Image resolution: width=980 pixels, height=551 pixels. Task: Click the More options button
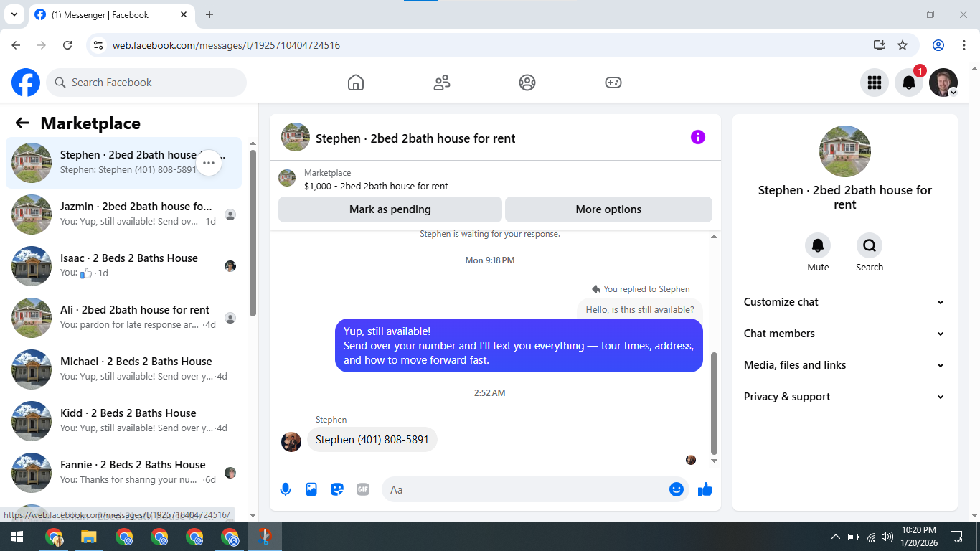pyautogui.click(x=608, y=209)
